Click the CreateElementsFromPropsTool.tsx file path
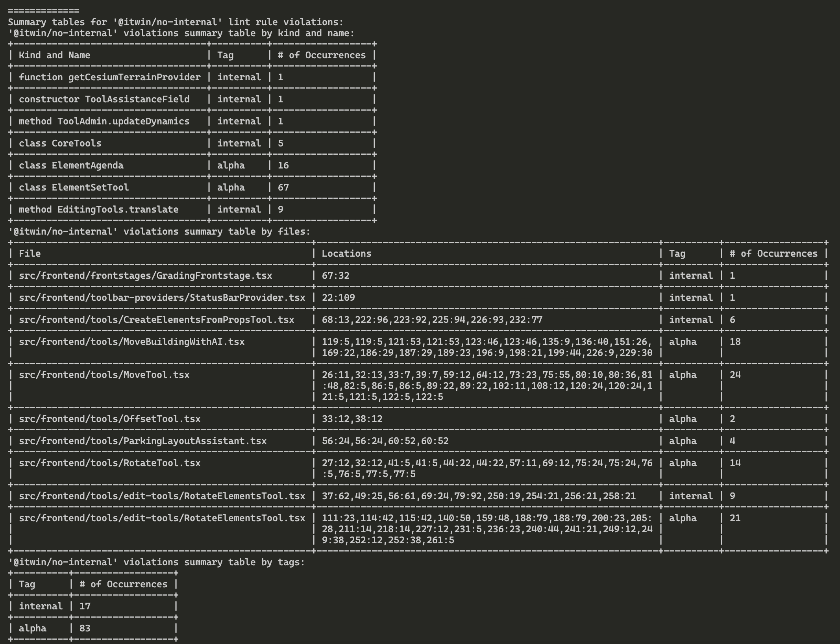The width and height of the screenshot is (840, 644). (x=156, y=320)
